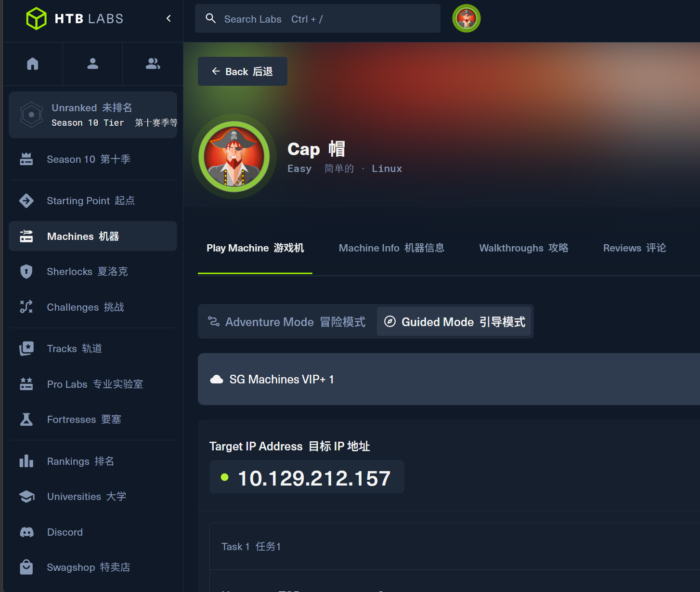Click the Pro Labs icon
The image size is (700, 592).
click(x=26, y=384)
